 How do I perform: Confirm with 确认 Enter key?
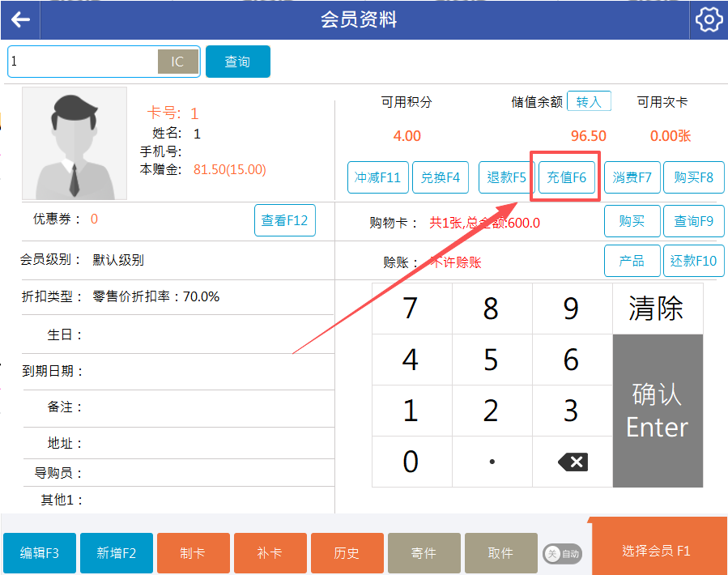(x=657, y=411)
